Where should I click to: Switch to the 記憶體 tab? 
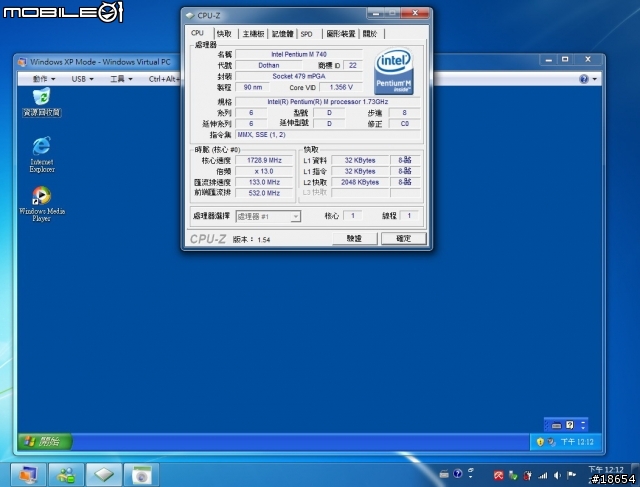click(x=282, y=34)
